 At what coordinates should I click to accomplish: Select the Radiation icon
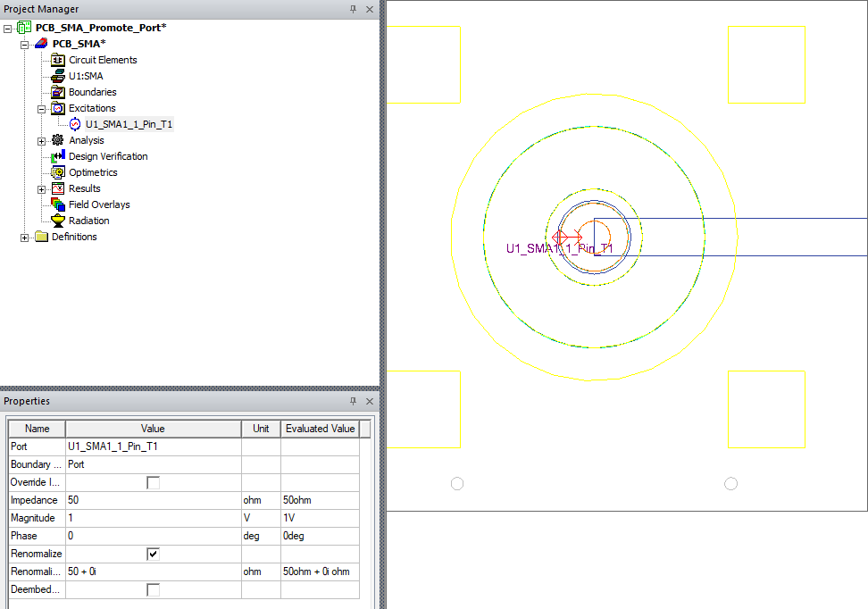[x=59, y=221]
